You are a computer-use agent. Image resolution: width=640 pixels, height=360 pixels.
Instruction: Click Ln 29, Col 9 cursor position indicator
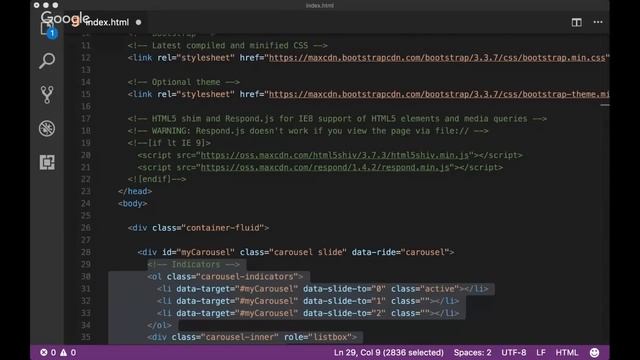(x=388, y=352)
